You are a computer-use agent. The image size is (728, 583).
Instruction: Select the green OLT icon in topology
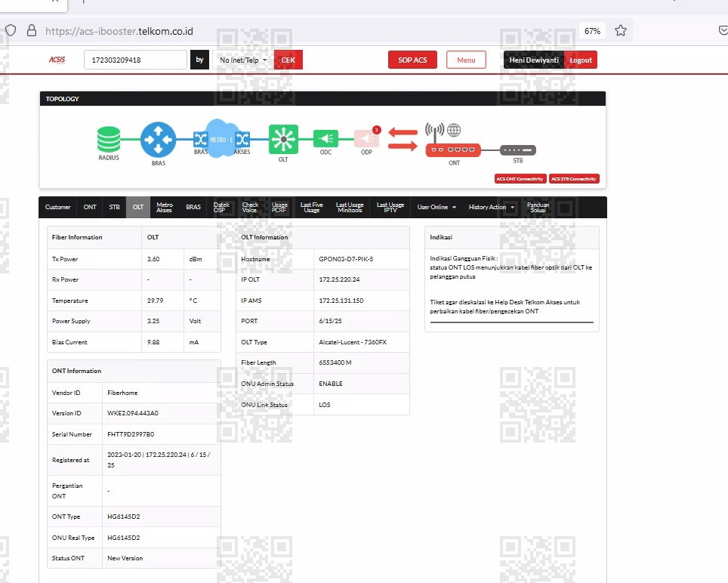(x=283, y=139)
